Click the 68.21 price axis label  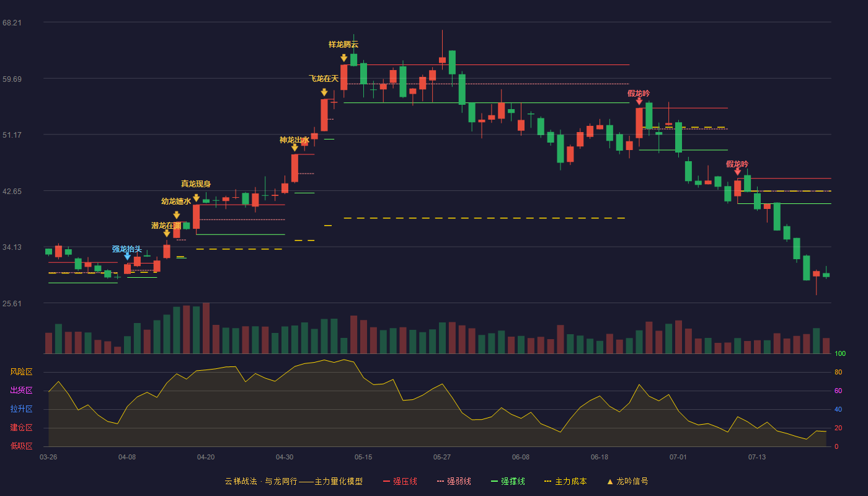(x=12, y=22)
